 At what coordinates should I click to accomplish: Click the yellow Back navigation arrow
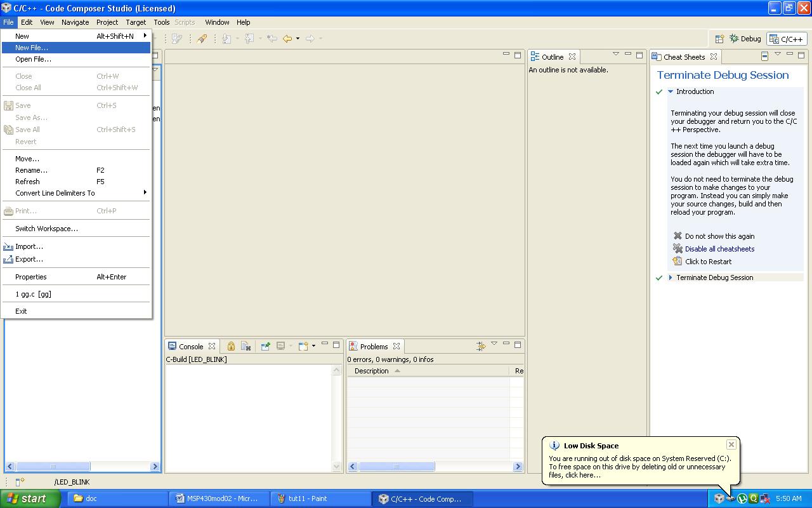point(287,39)
